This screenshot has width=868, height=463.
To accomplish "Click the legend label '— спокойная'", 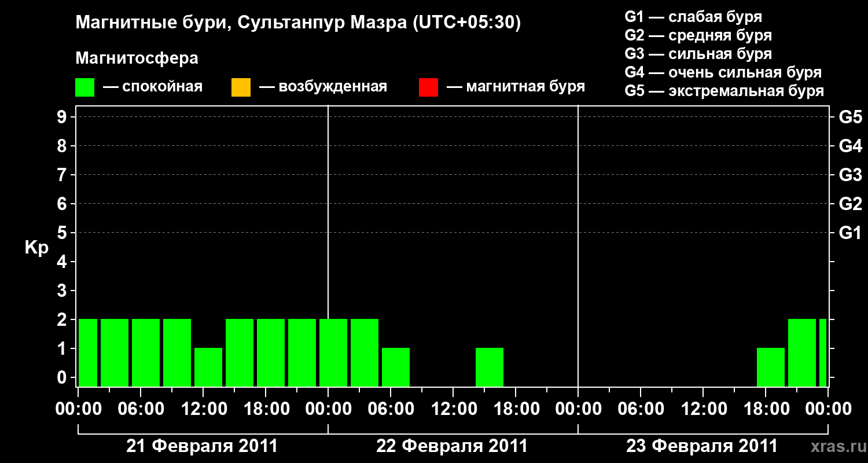I will [x=153, y=87].
